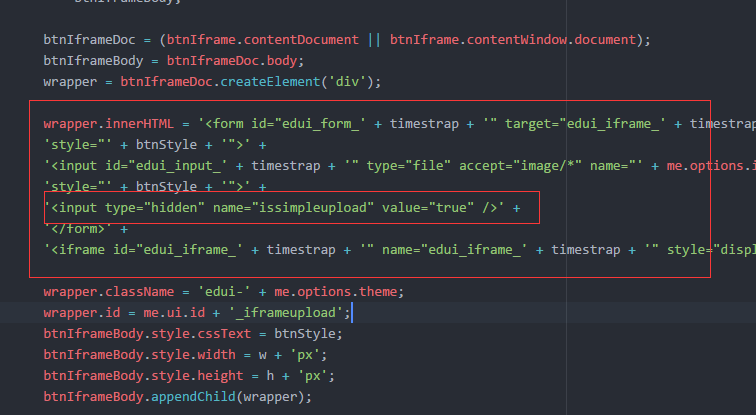Click value="true" in the hidden input line
The height and width of the screenshot is (415, 756).
[428, 208]
